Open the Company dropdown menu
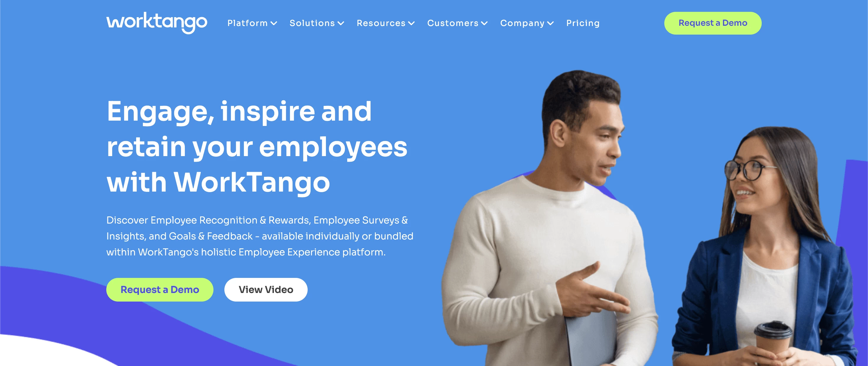The image size is (868, 366). coord(526,23)
